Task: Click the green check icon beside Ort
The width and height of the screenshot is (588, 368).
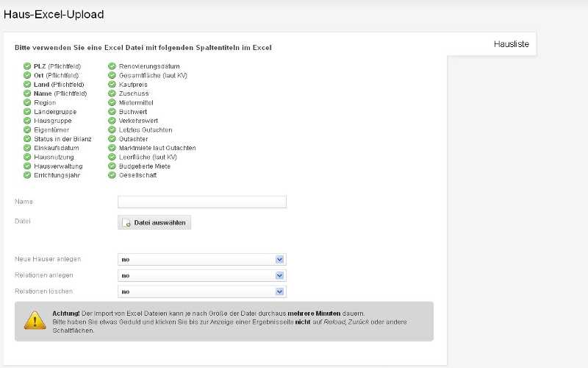Action: click(27, 75)
